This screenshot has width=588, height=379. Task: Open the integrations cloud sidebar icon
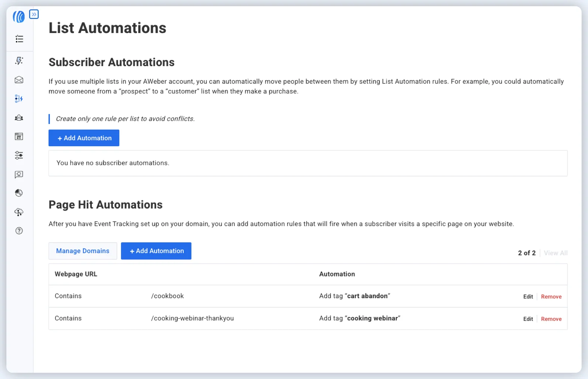[19, 212]
